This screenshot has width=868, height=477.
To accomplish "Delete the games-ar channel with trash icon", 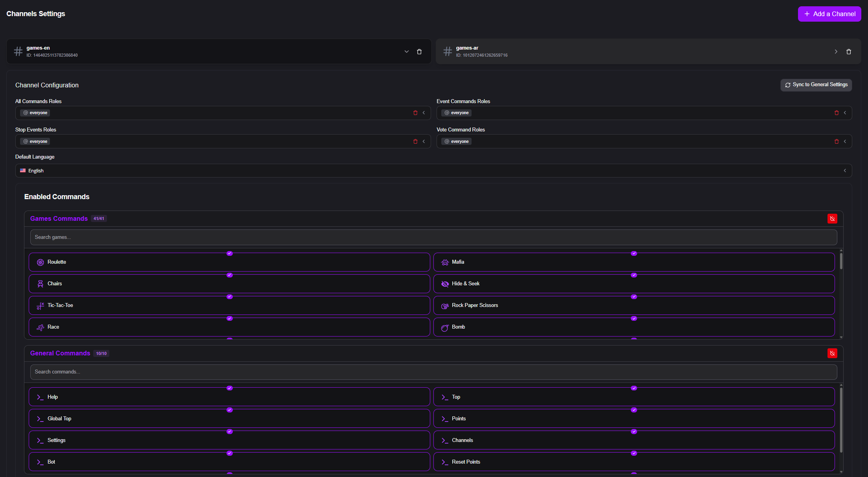I will [x=849, y=52].
